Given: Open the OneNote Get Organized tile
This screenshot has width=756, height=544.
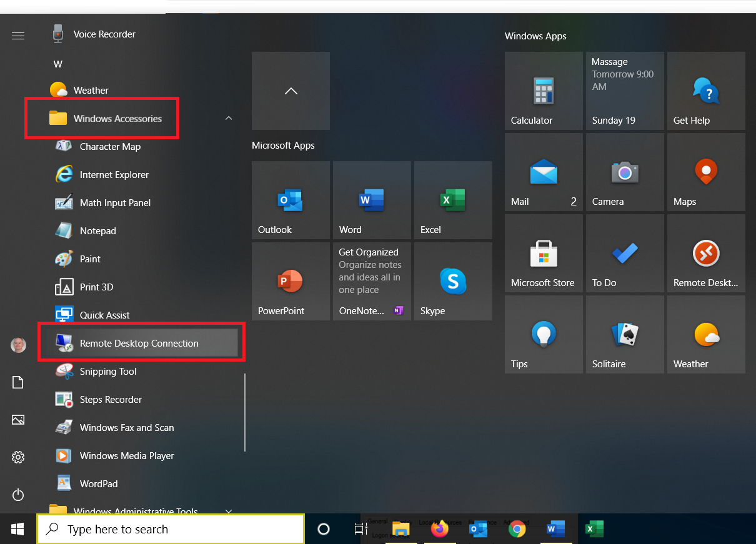Looking at the screenshot, I should pyautogui.click(x=372, y=281).
